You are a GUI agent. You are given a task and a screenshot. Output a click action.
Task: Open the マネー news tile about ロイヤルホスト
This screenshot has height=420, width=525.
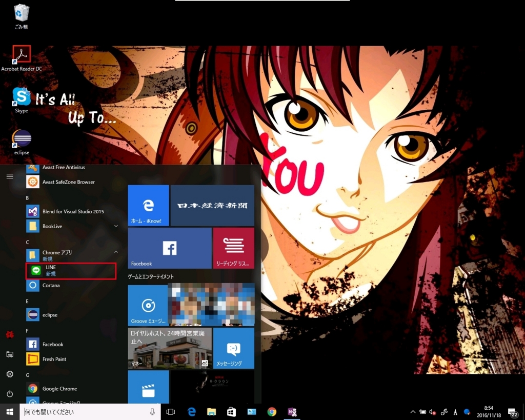point(170,348)
